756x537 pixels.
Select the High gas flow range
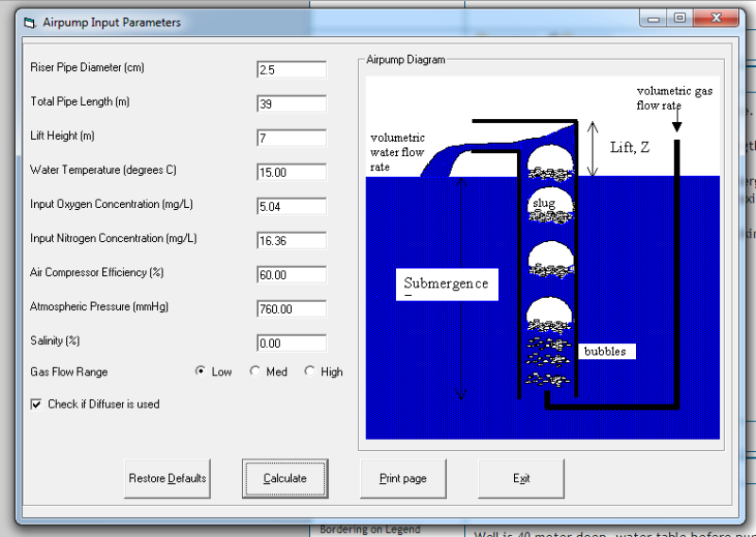[x=310, y=372]
